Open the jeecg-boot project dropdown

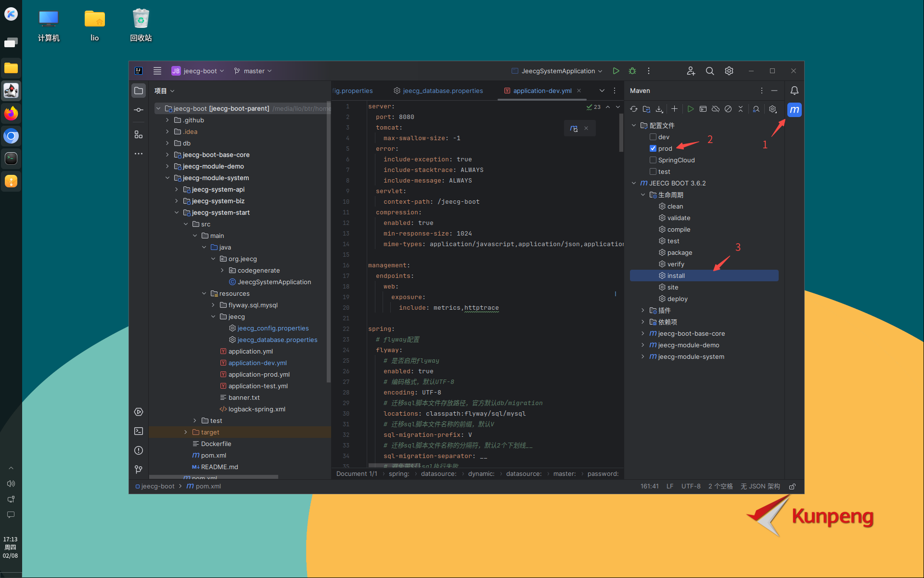click(x=198, y=71)
